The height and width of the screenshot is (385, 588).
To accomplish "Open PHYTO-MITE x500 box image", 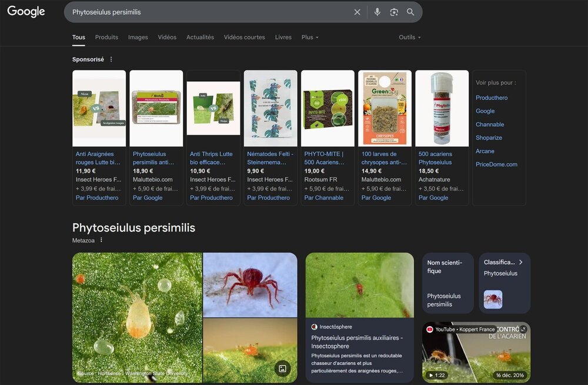I will click(328, 108).
